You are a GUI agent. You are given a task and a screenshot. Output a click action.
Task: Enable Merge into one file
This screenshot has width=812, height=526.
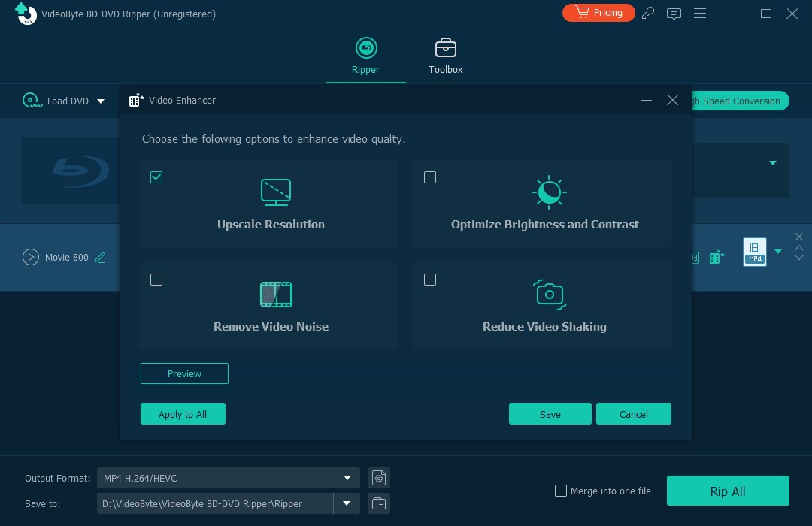[561, 491]
